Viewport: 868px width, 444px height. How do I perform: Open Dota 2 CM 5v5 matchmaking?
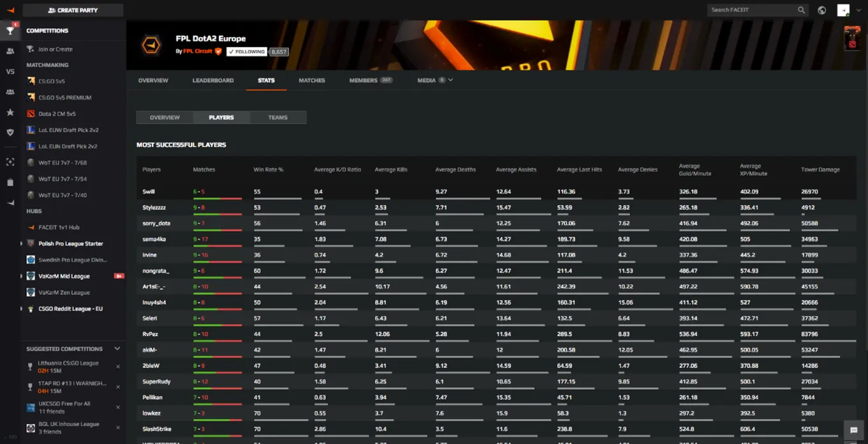pos(57,114)
